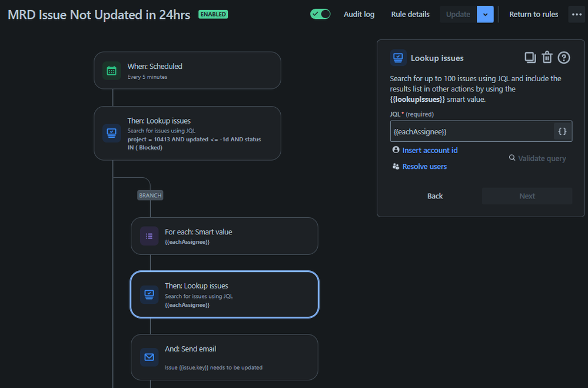588x388 pixels.
Task: Open help via the question mark icon
Action: point(564,57)
